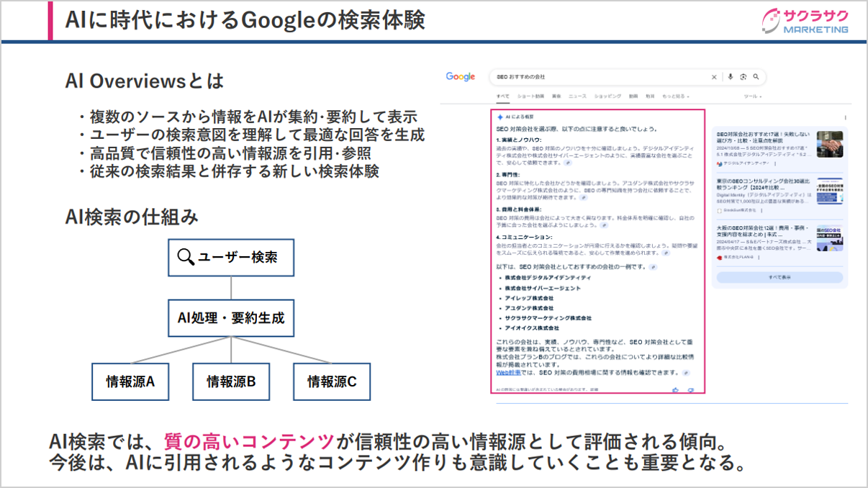868x488 pixels.
Task: Click アイオイクス株式会社 in the company list
Action: coord(532,328)
